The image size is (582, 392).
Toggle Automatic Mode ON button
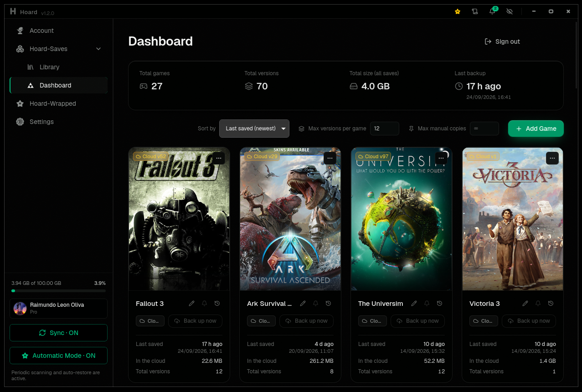(x=58, y=356)
